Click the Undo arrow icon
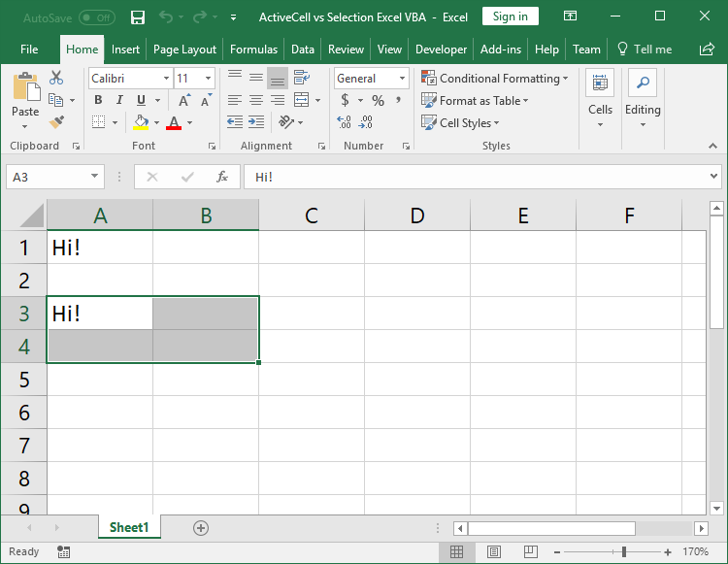Screen dimensions: 728x564 (166, 17)
